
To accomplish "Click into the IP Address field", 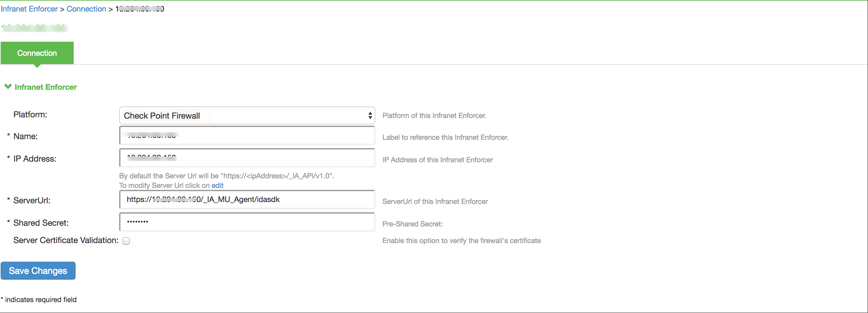I will pyautogui.click(x=247, y=157).
